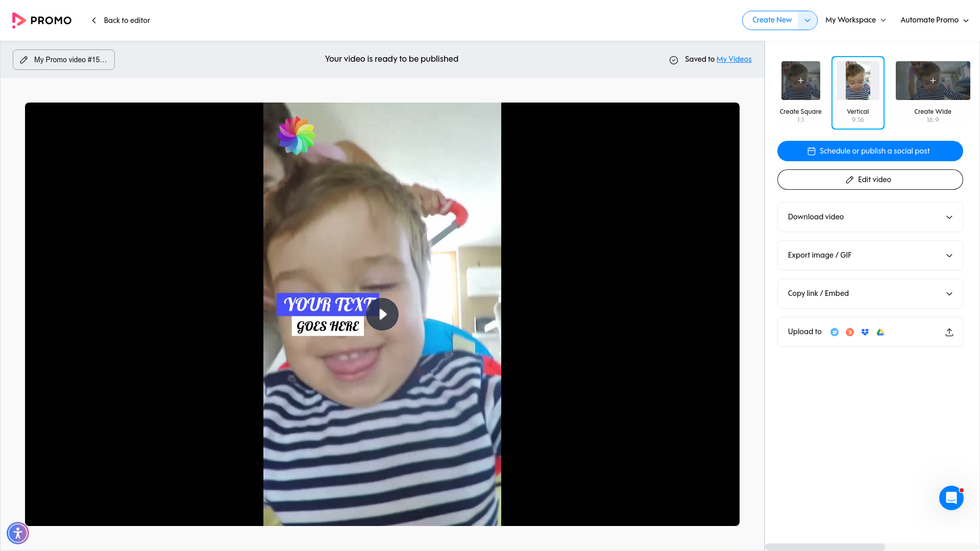Expand the Download video section

[x=870, y=217]
